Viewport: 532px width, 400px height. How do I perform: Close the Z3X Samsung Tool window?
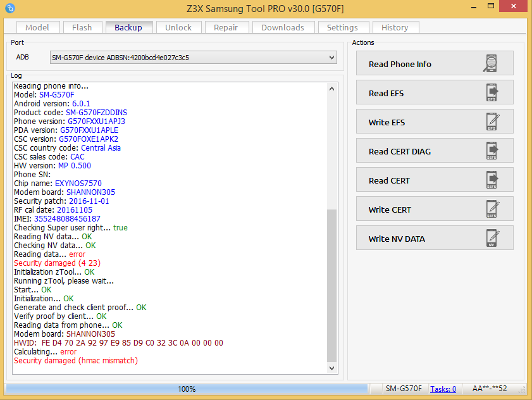click(x=514, y=6)
